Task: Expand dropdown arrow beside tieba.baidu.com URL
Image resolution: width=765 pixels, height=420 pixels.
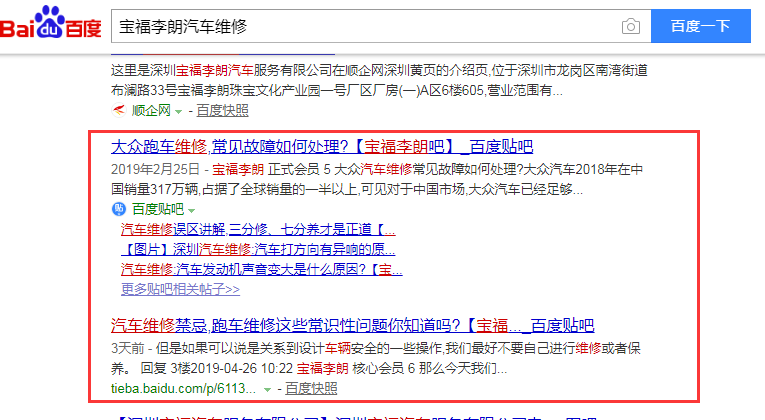Action: [267, 389]
